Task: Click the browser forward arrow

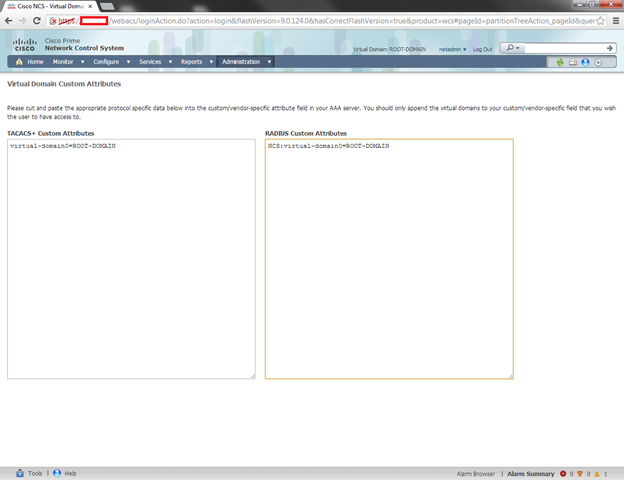Action: tap(23, 21)
